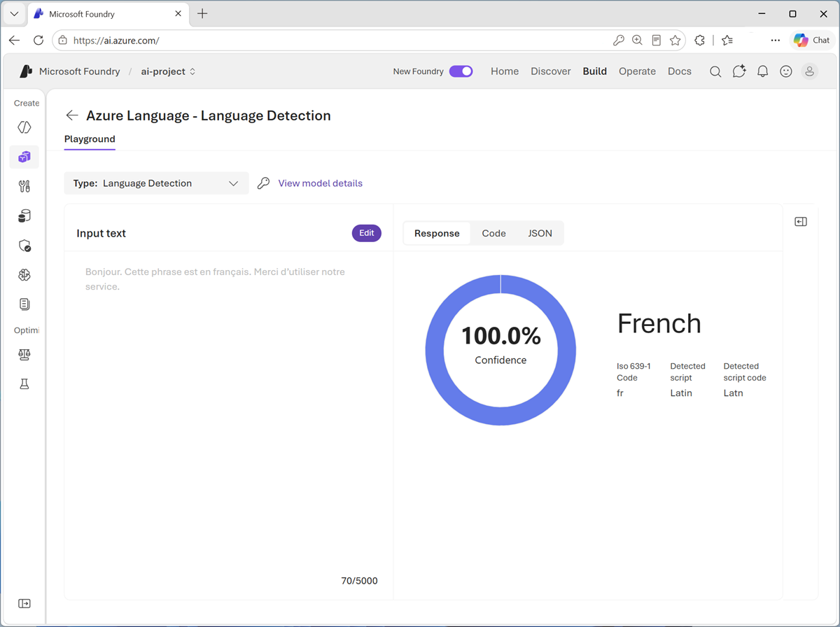The width and height of the screenshot is (840, 627).
Task: Click the zoom magnifier icon in address bar
Action: 637,41
